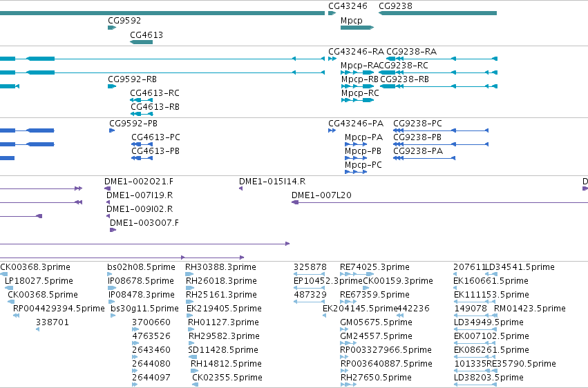Click EST RP004429394.5prime
588x388 pixels.
[59, 309]
